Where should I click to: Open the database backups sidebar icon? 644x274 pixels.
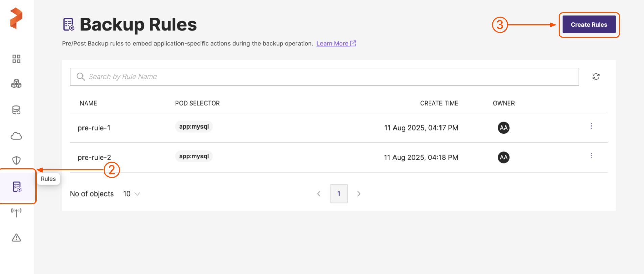coord(16,110)
